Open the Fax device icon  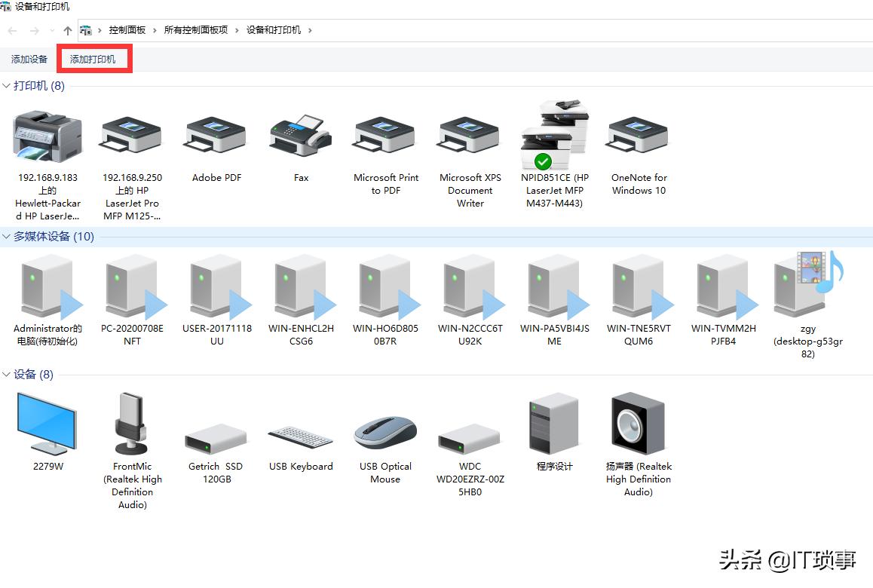(300, 136)
